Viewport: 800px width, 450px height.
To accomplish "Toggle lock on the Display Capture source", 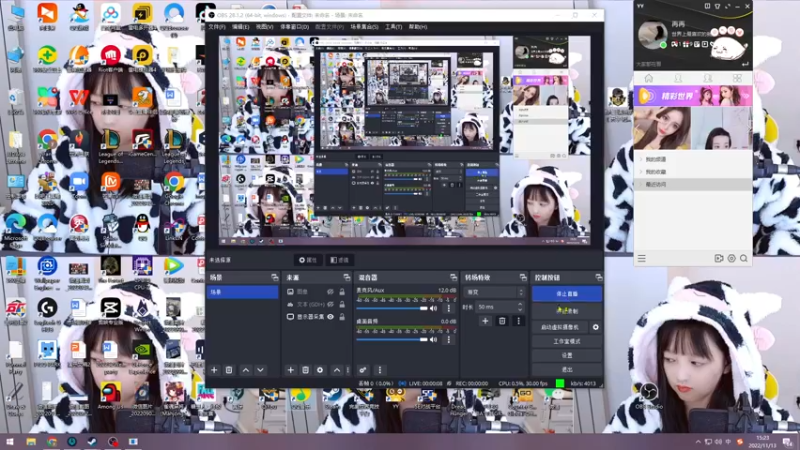I will 342,317.
